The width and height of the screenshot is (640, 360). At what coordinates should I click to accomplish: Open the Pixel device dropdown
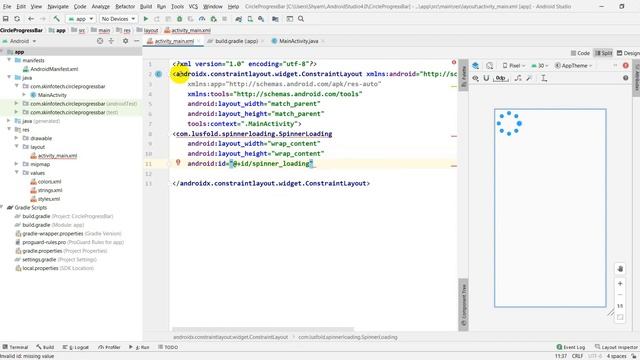tap(514, 66)
